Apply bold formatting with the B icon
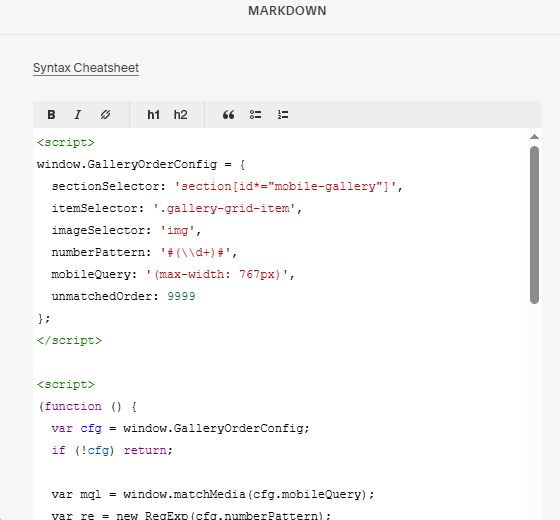 click(51, 115)
